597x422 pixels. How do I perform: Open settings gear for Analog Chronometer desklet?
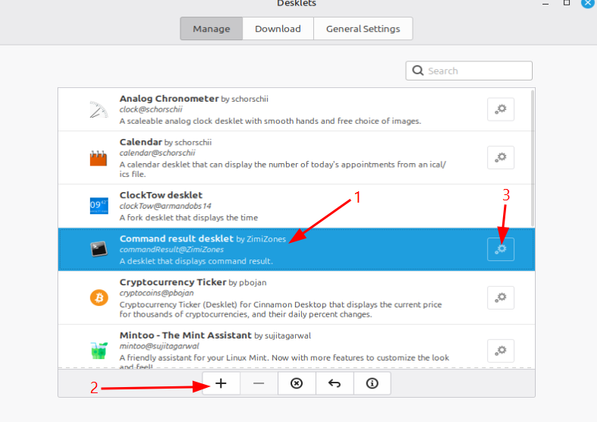coord(501,109)
